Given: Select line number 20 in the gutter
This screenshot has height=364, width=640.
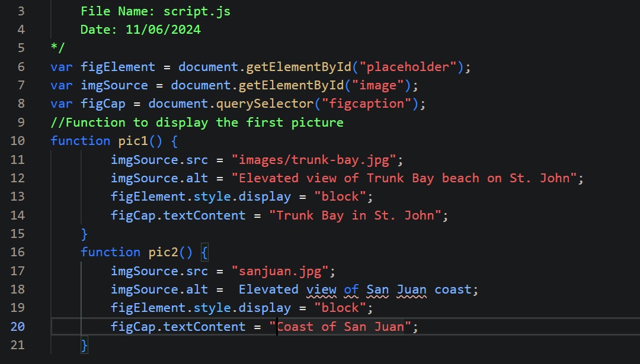Looking at the screenshot, I should 17,327.
